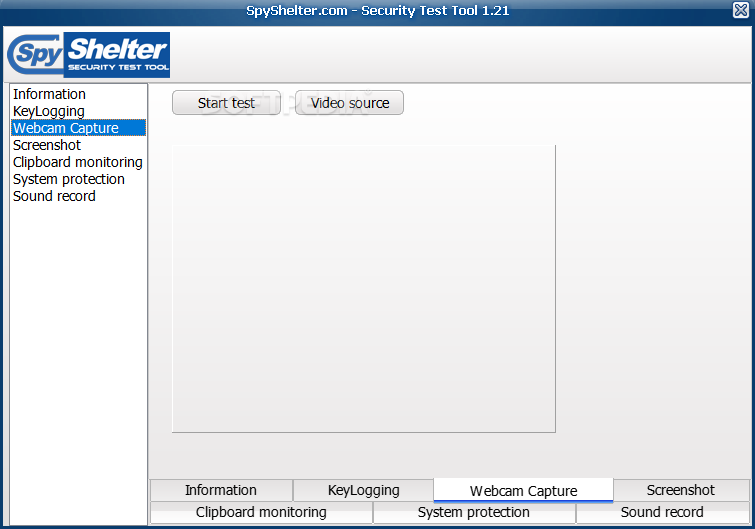
Task: Close the Security Test Tool window
Action: click(741, 10)
